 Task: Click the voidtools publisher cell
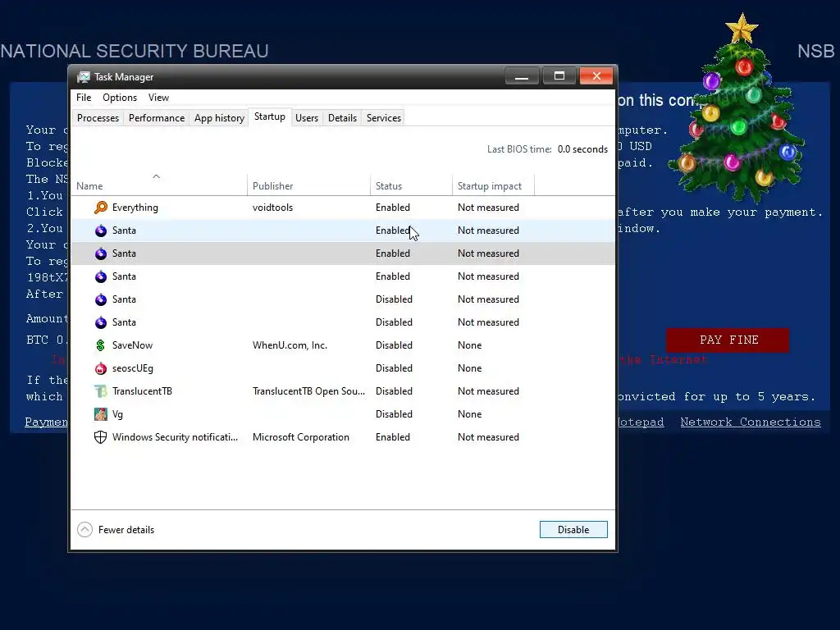[x=272, y=208]
